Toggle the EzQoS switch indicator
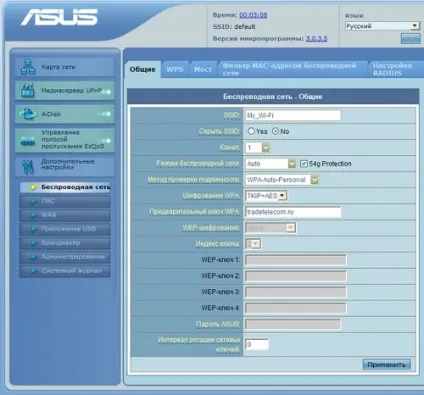Image resolution: width=424 pixels, height=395 pixels. click(x=106, y=141)
